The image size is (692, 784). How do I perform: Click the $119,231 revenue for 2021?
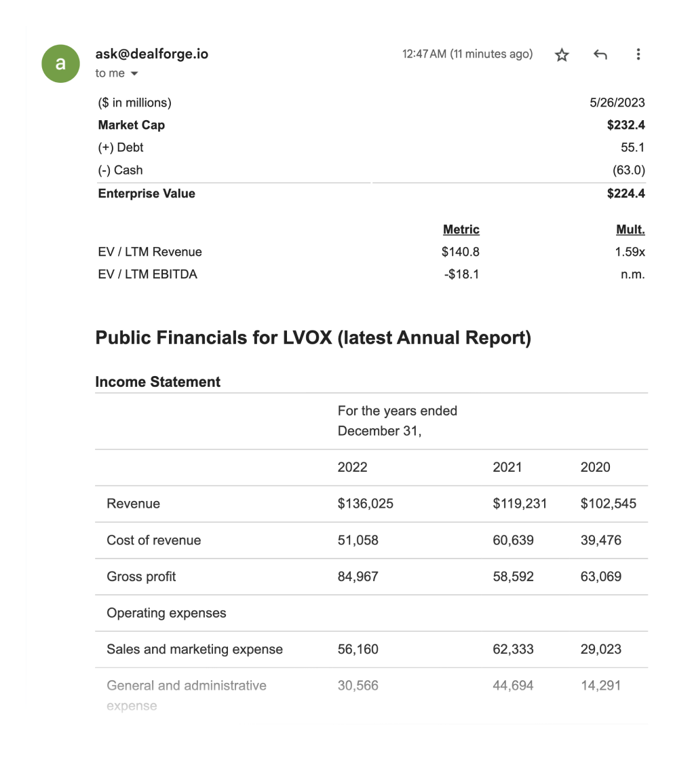point(520,504)
